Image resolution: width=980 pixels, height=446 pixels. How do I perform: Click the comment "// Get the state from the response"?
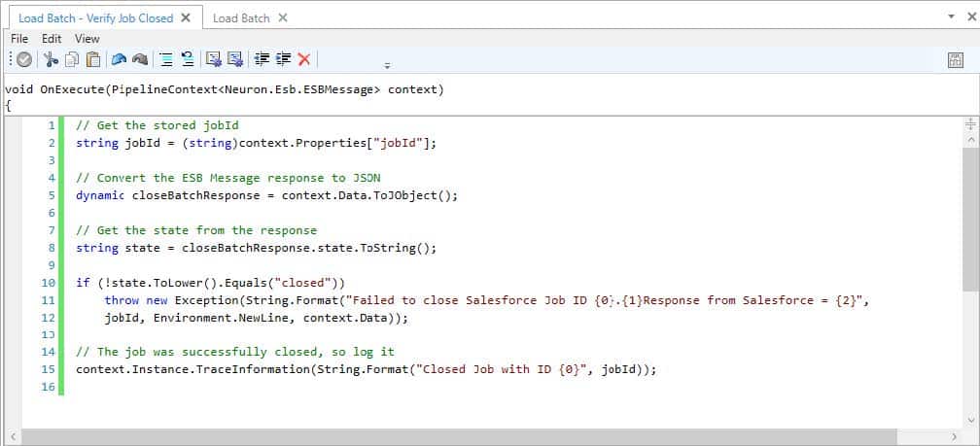(x=196, y=230)
